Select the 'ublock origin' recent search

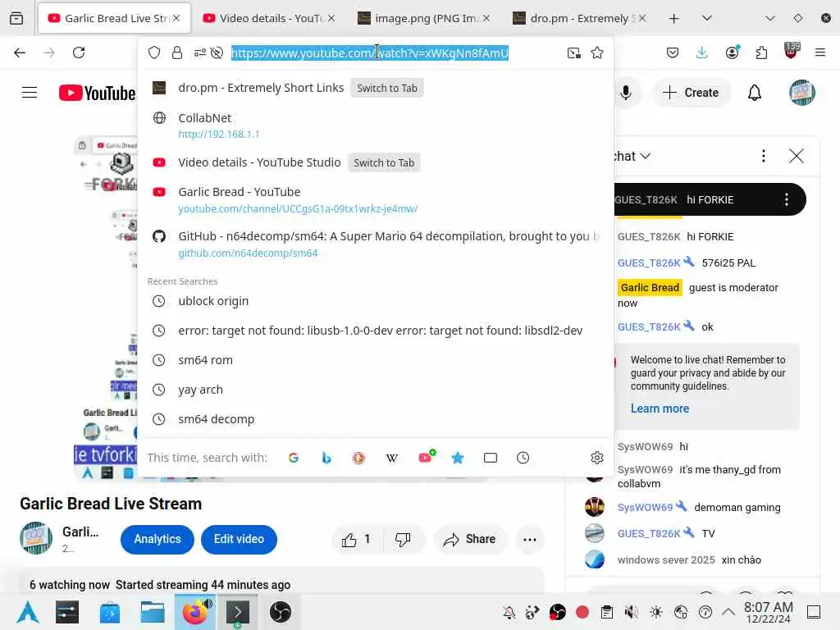tap(375, 301)
